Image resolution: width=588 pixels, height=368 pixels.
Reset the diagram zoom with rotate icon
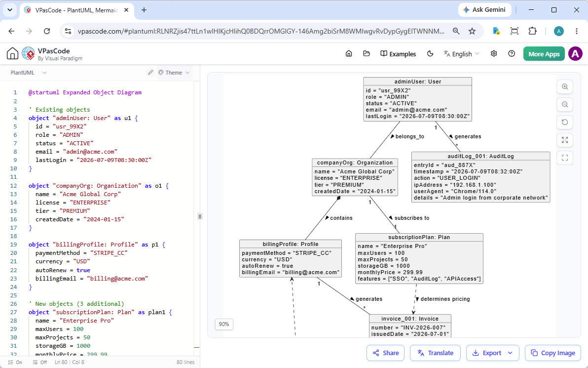pos(565,122)
